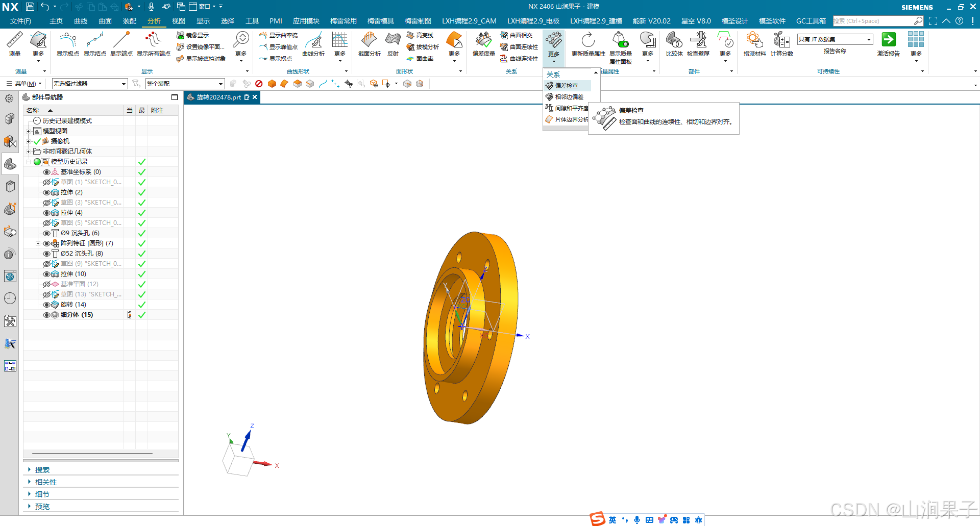Open the 整个装配 scope dropdown

[185, 84]
